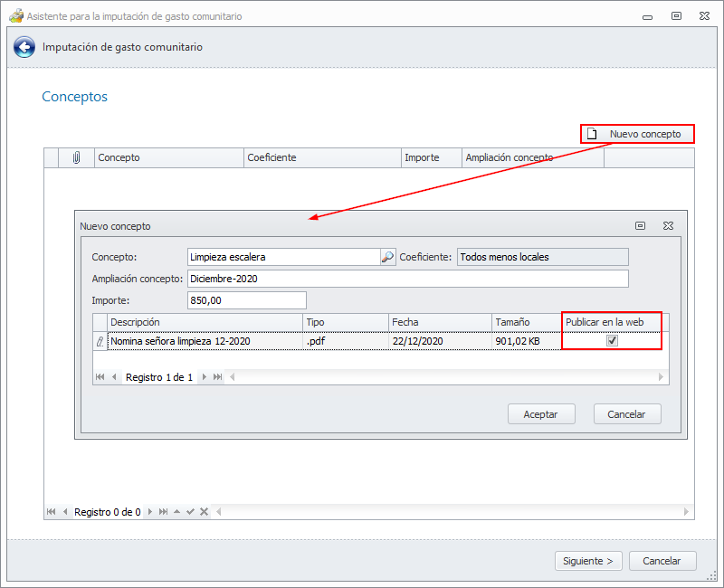Click the paperclip column header in Conceptos grid

(76, 157)
